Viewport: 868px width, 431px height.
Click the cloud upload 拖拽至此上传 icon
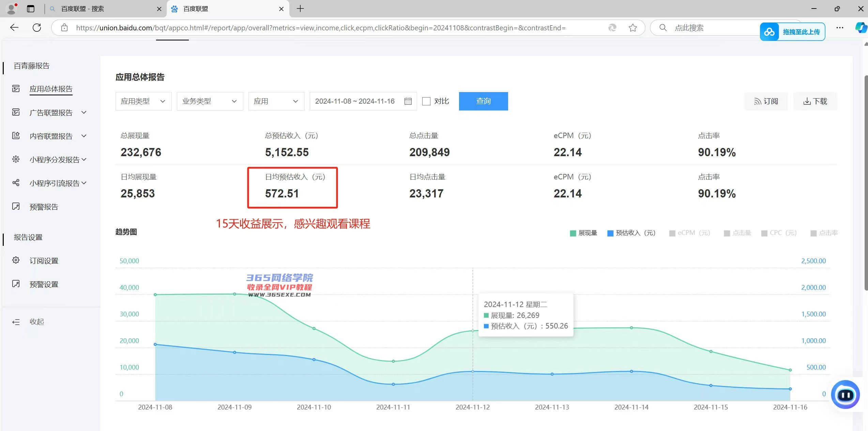770,32
